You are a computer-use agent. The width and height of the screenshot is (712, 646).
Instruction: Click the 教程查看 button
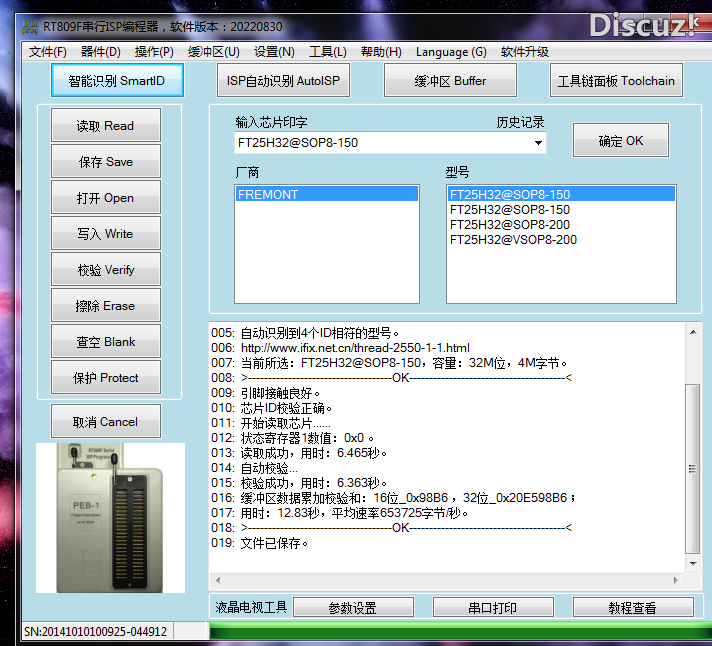[633, 607]
